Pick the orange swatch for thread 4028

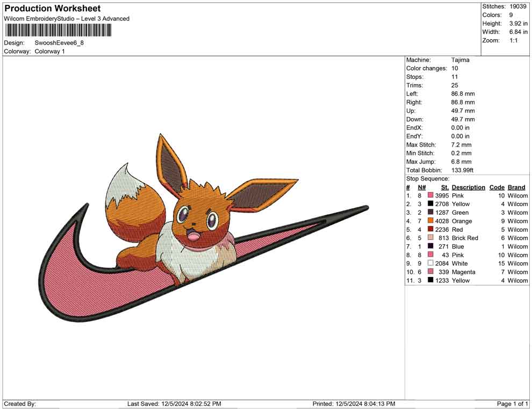tap(430, 221)
